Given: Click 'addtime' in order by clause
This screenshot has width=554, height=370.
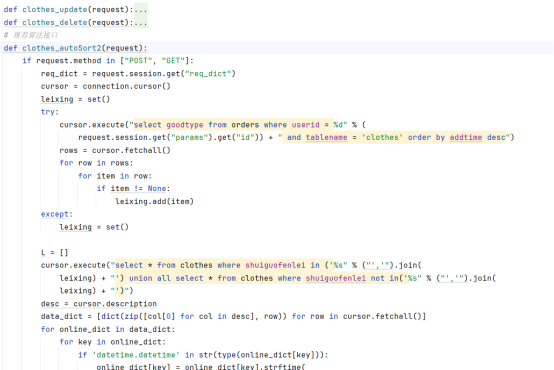Looking at the screenshot, I should (466, 137).
